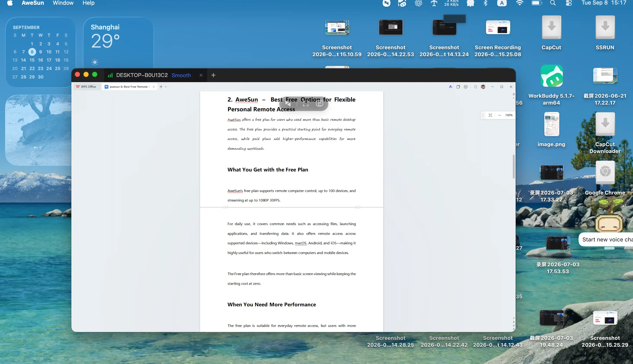Click the switch-screen icon on AweSun floating toolbar

(319, 103)
